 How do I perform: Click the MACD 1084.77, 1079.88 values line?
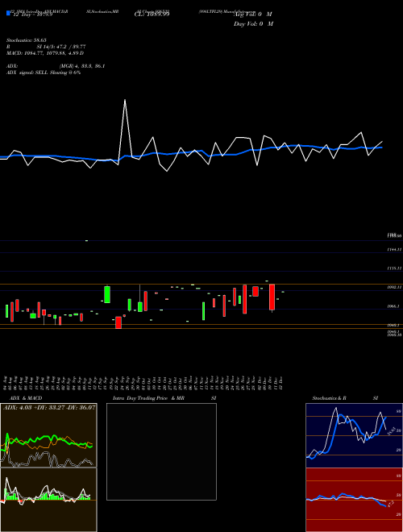point(45,53)
